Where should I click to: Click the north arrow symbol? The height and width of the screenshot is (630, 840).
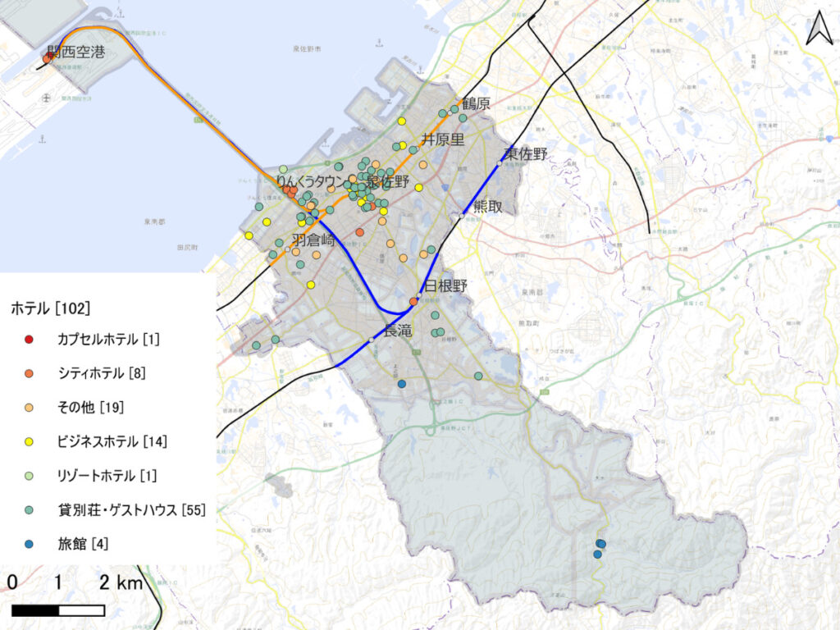point(820,28)
